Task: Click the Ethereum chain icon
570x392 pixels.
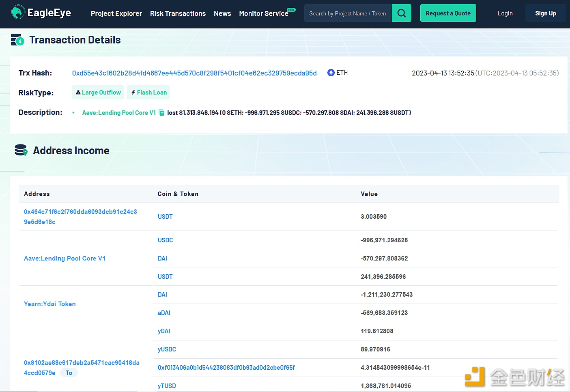Action: (331, 73)
